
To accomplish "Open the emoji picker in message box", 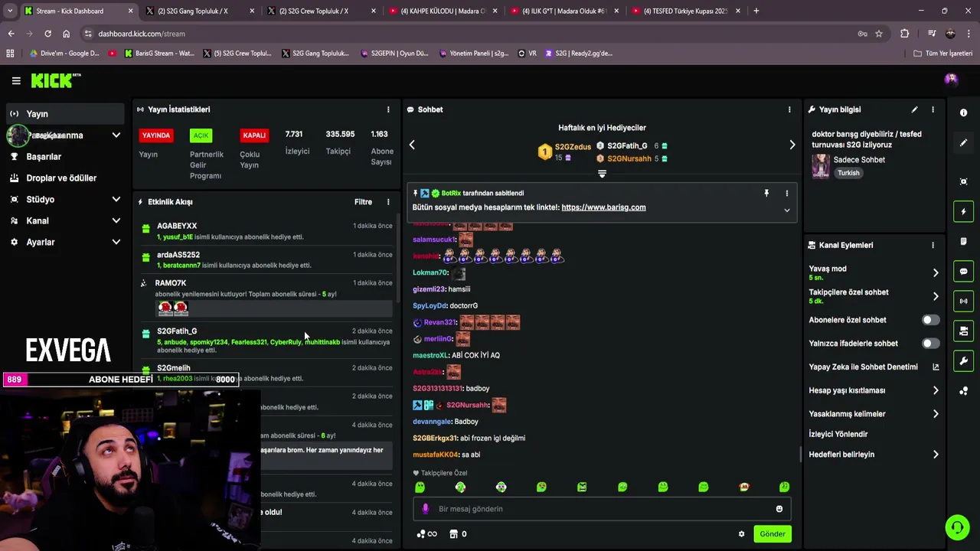I will (779, 509).
